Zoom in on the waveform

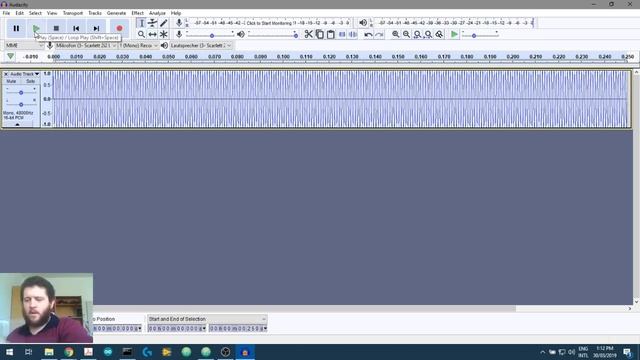pos(396,34)
